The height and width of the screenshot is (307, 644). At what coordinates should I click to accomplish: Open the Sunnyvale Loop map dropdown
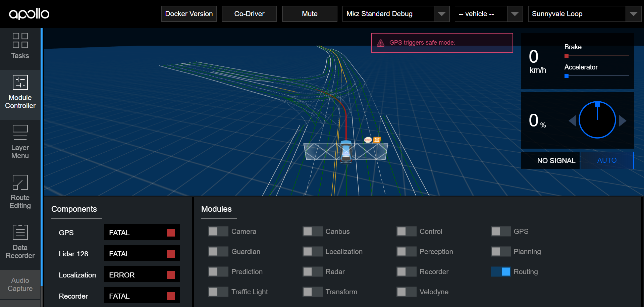(634, 14)
